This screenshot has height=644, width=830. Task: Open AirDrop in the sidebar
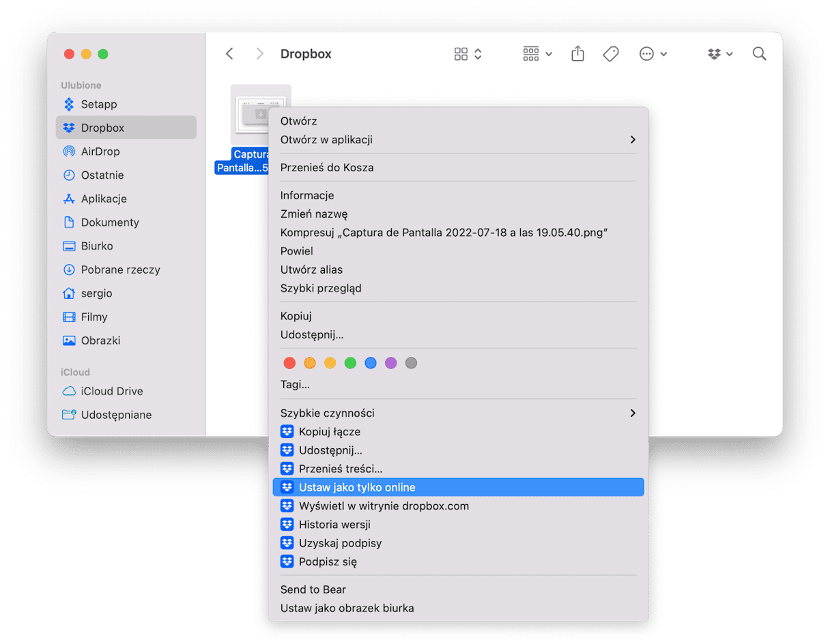click(100, 151)
